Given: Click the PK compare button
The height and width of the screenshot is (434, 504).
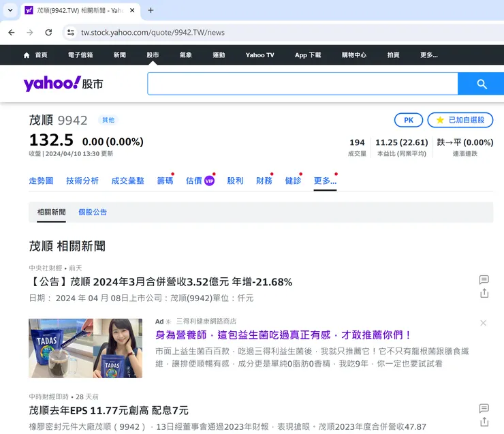Looking at the screenshot, I should pos(409,120).
